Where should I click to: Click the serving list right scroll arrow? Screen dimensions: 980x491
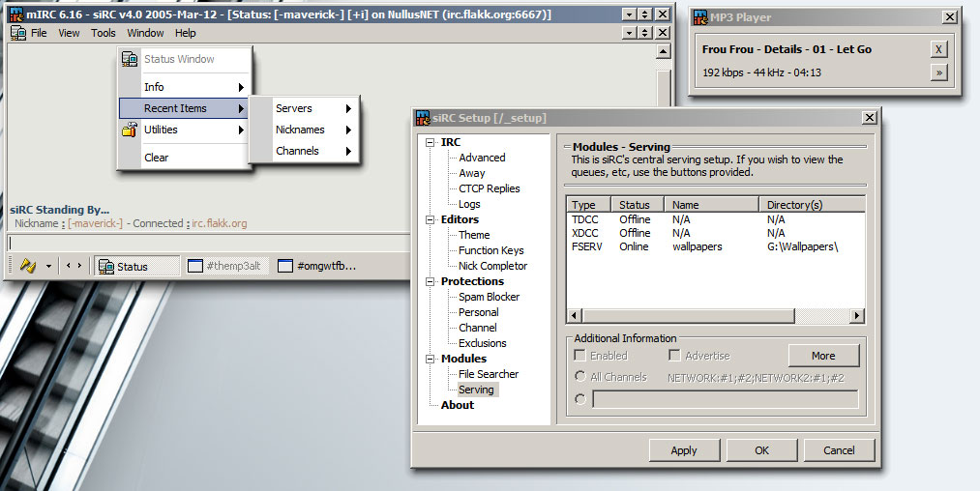pyautogui.click(x=857, y=315)
